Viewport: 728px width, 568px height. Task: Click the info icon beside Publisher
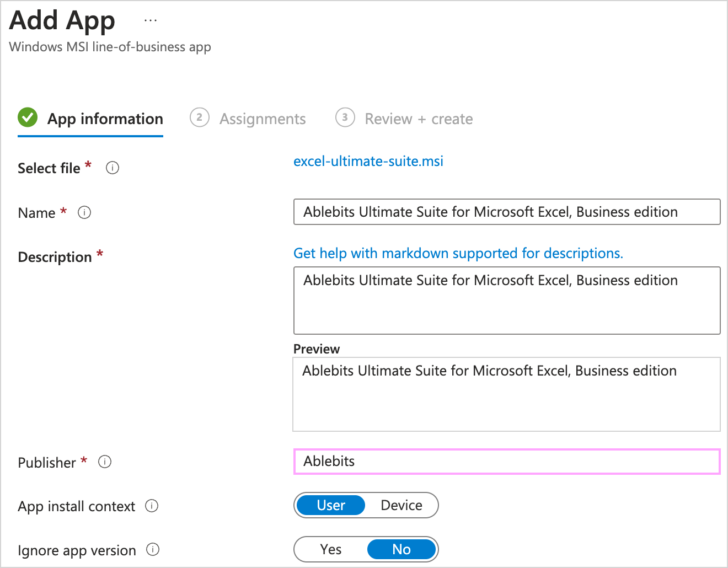pyautogui.click(x=105, y=462)
